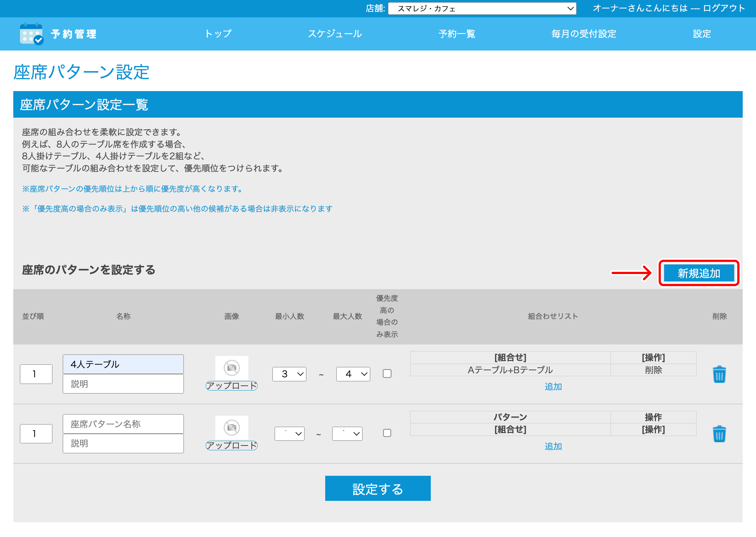The image size is (756, 537).
Task: Tick the priority checkbox in the second row
Action: [387, 433]
